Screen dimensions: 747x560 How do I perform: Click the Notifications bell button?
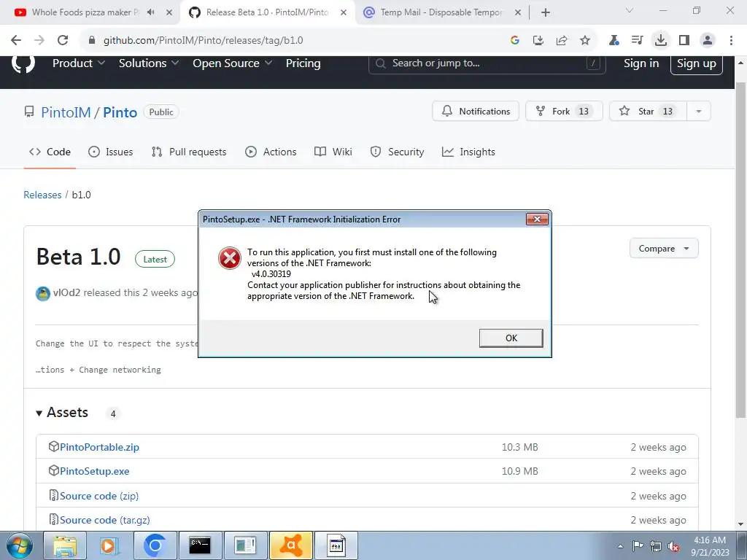coord(475,111)
